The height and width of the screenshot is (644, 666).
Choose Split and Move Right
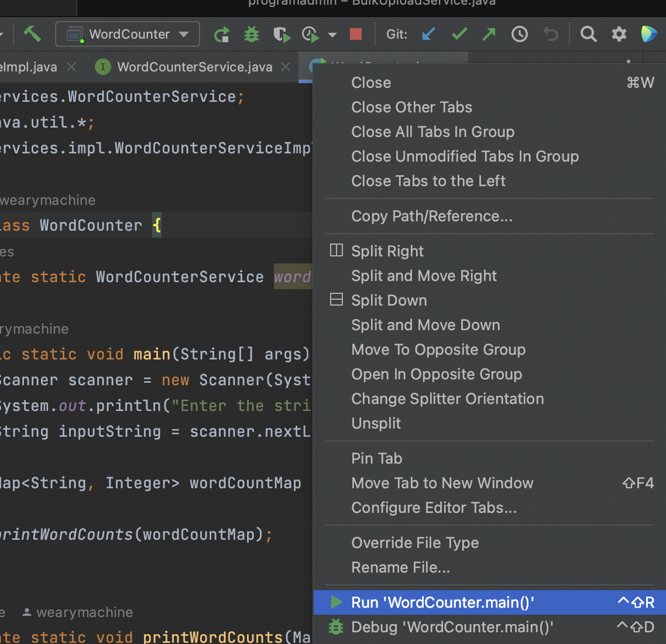tap(490, 276)
